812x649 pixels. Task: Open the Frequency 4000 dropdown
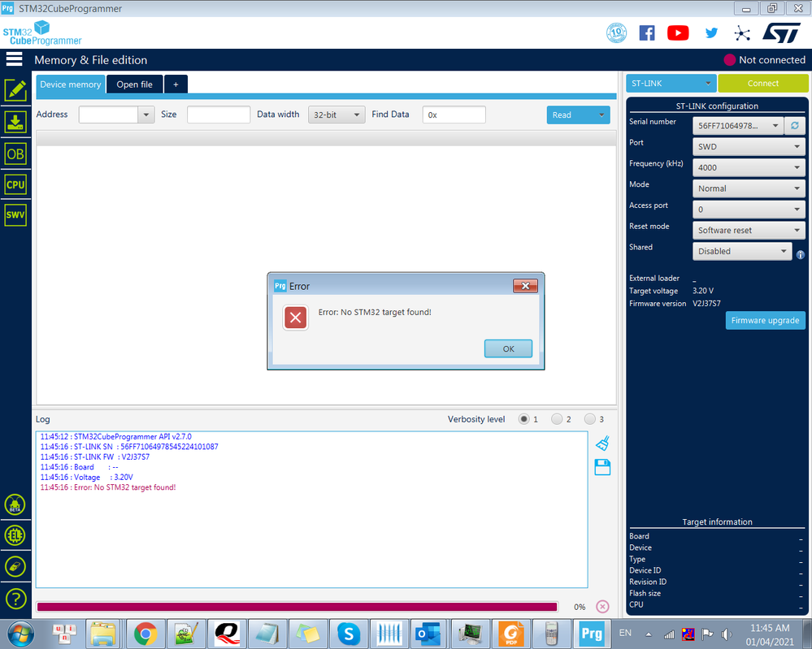coord(749,167)
